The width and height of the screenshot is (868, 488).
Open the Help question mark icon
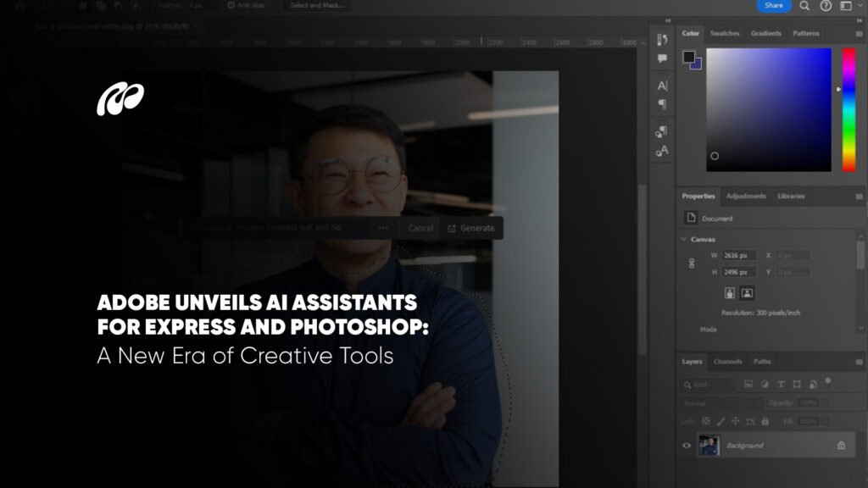click(826, 6)
